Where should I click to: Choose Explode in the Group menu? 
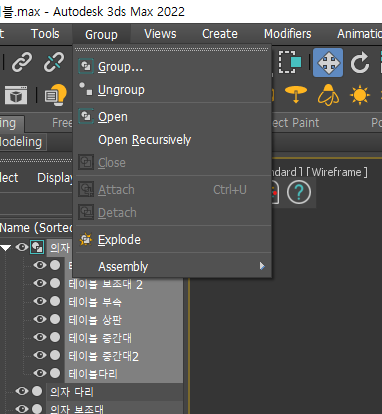pyautogui.click(x=172, y=240)
